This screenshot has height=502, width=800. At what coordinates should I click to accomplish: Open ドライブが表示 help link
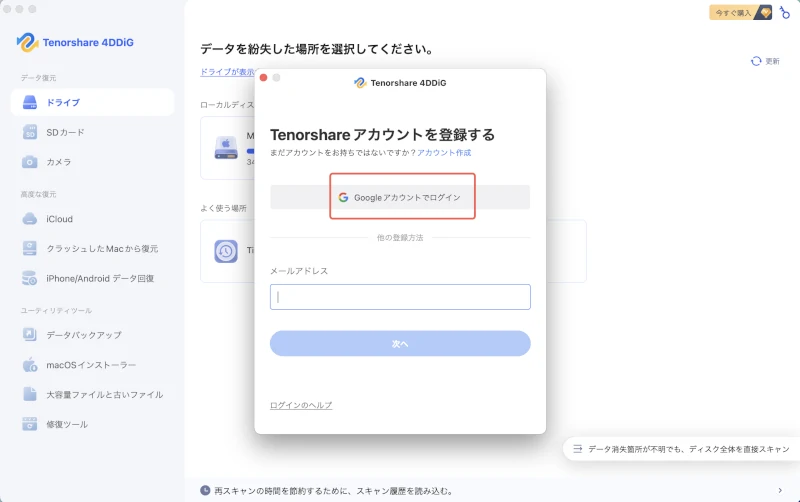(227, 72)
